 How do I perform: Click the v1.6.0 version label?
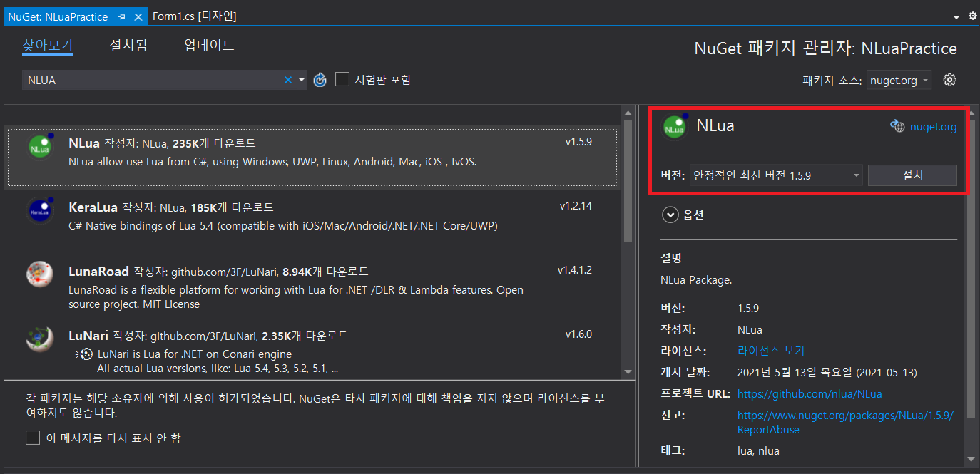click(578, 334)
